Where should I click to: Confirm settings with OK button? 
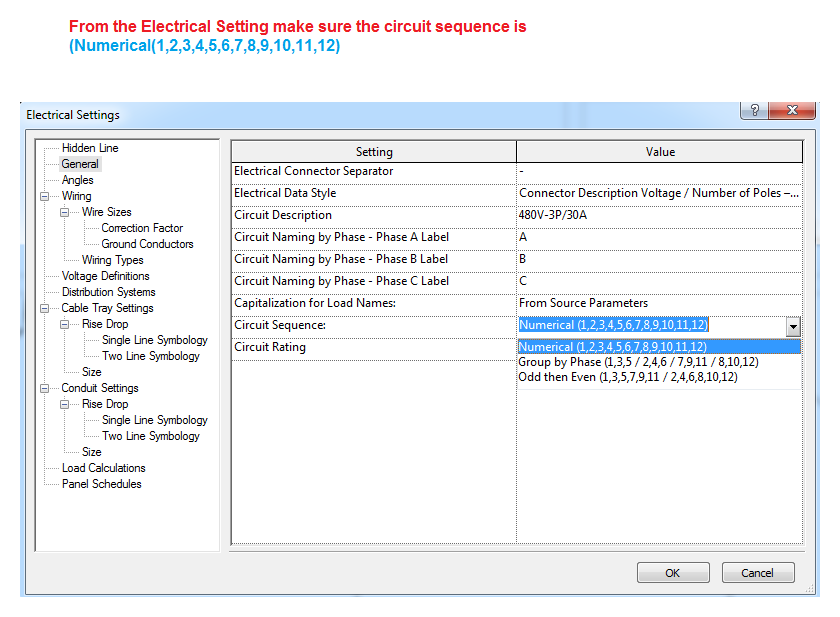(x=673, y=573)
